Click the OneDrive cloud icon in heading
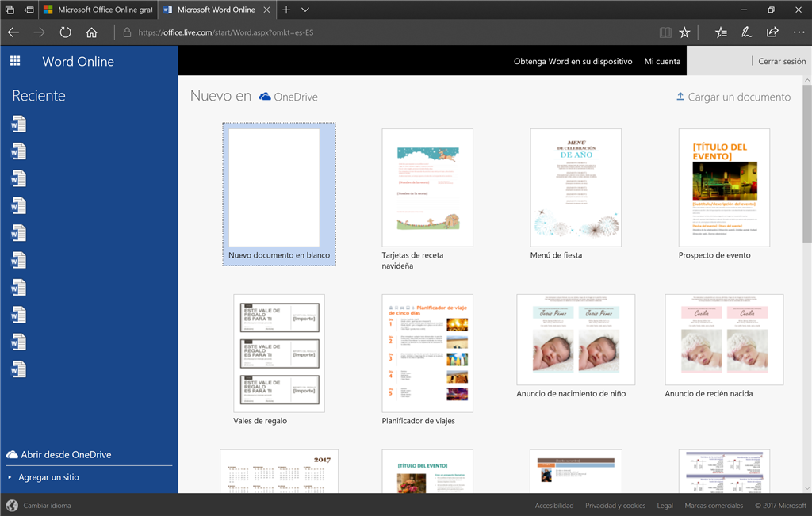This screenshot has width=812, height=516. point(265,97)
